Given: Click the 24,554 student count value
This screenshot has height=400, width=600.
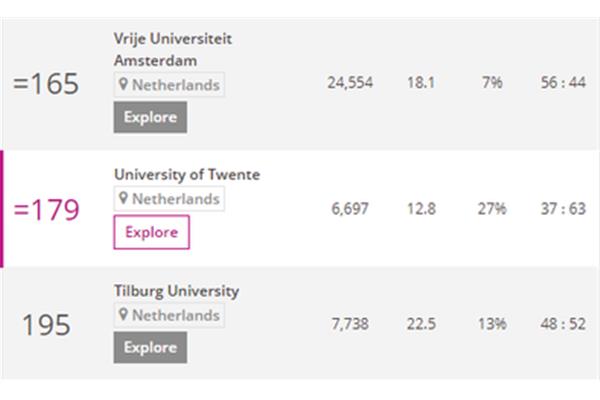Looking at the screenshot, I should [350, 82].
